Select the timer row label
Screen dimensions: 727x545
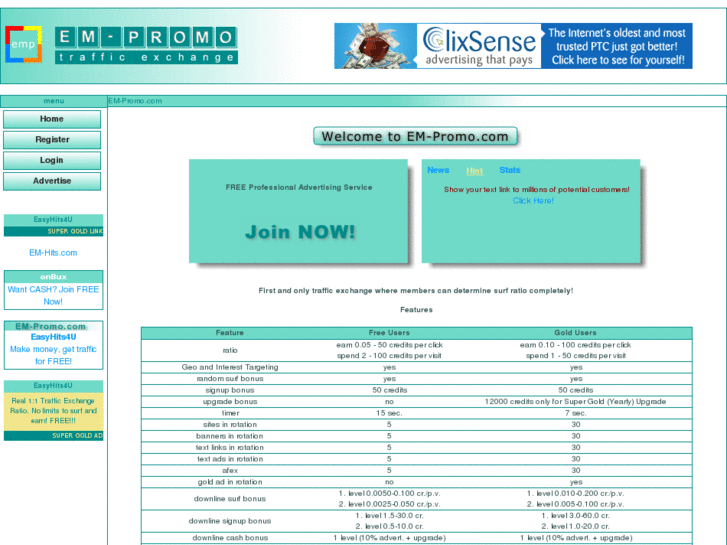(x=230, y=413)
